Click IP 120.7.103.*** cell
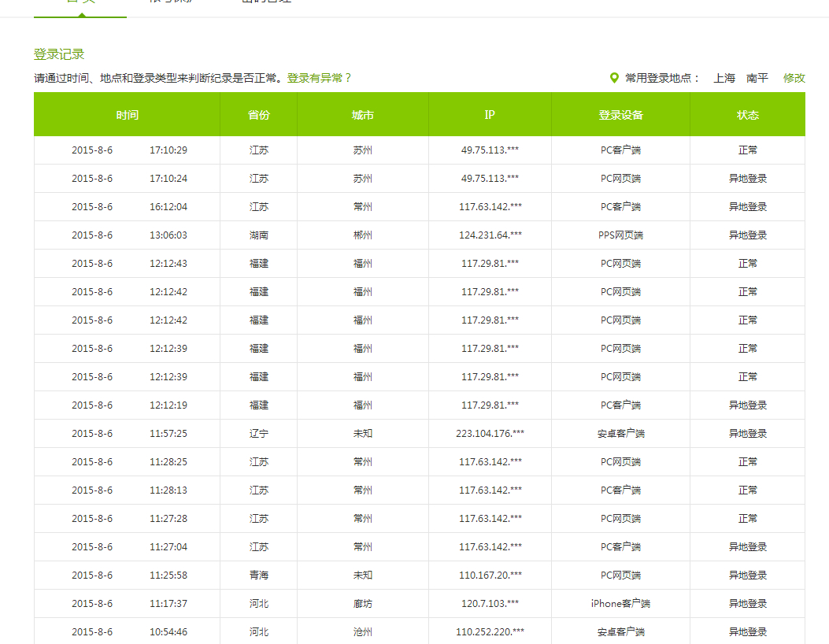 pos(490,604)
